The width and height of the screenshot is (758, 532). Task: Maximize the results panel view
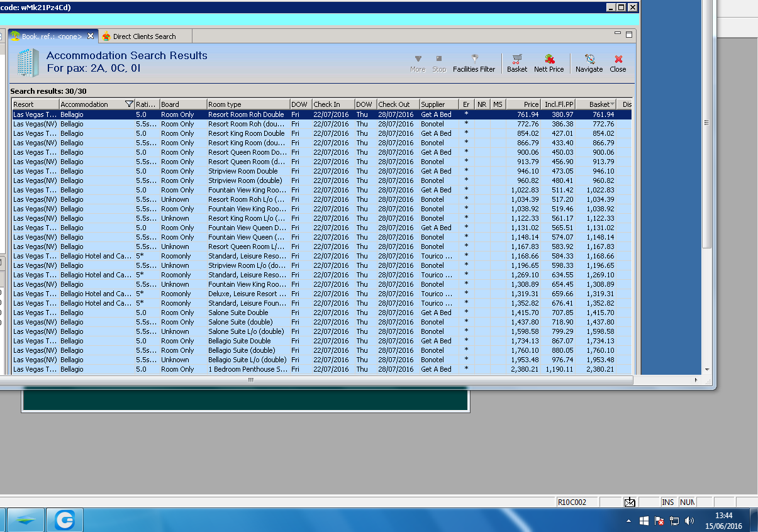point(628,34)
